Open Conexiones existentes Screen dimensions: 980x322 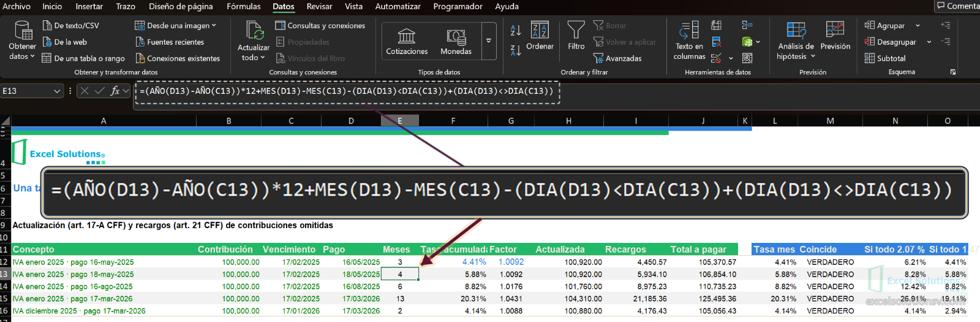pos(178,58)
